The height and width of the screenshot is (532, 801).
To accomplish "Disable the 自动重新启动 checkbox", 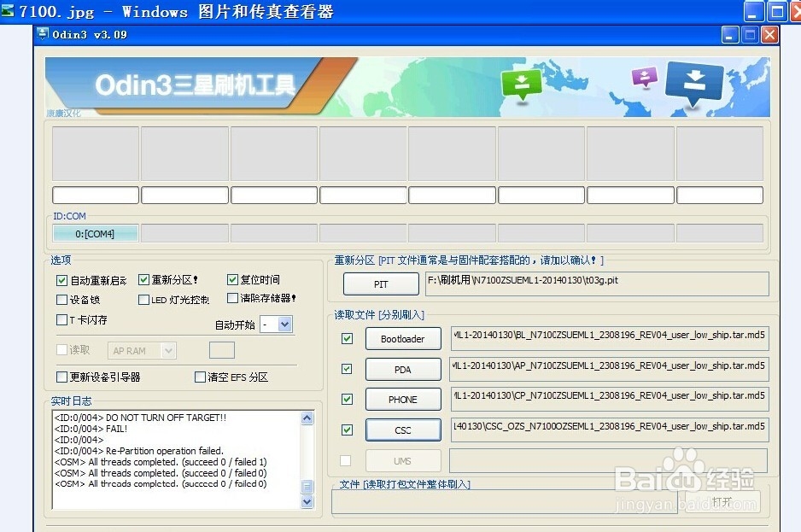I will click(61, 280).
